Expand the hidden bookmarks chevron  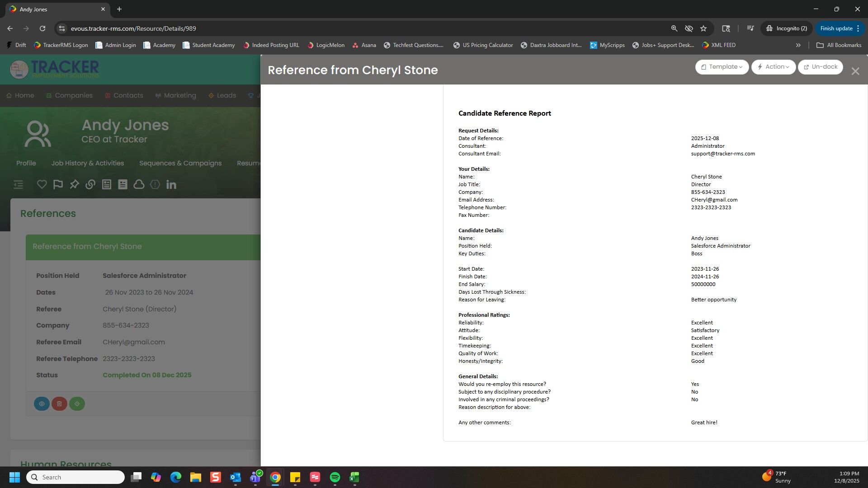[798, 45]
